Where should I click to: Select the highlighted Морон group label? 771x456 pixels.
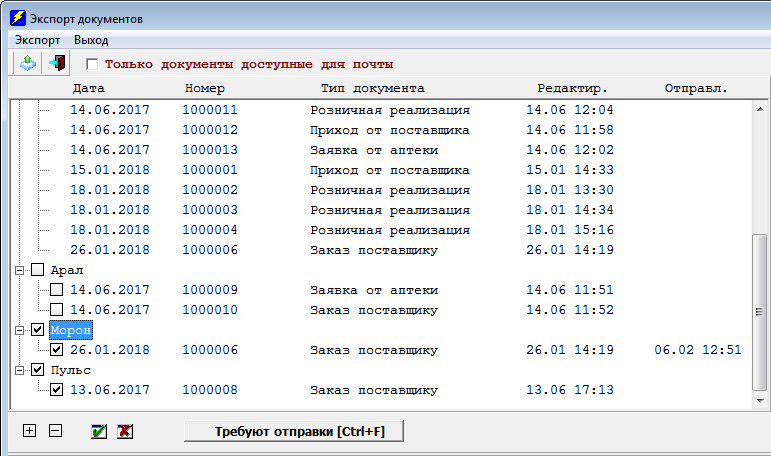[x=71, y=330]
